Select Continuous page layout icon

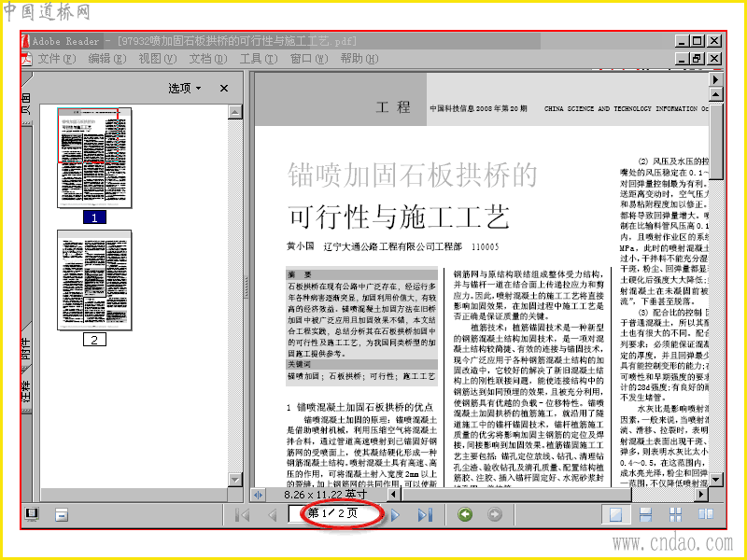click(x=645, y=514)
